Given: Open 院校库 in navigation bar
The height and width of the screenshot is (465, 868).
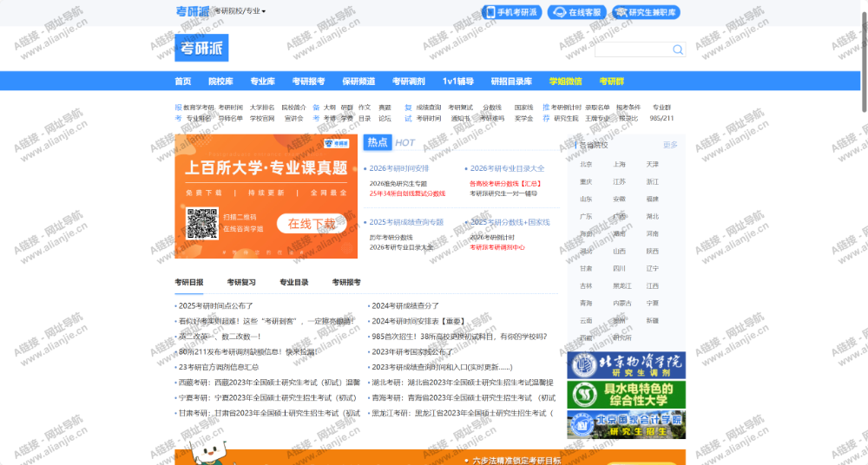Looking at the screenshot, I should tap(220, 82).
